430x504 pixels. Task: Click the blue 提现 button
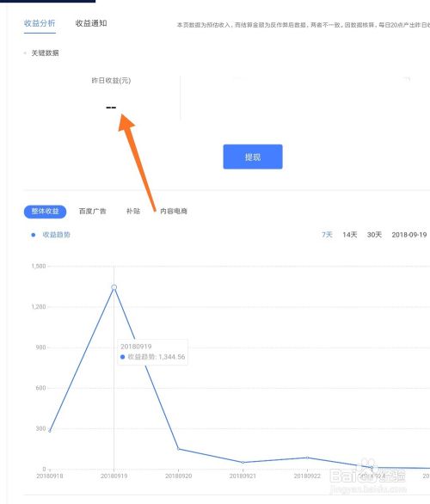point(253,157)
